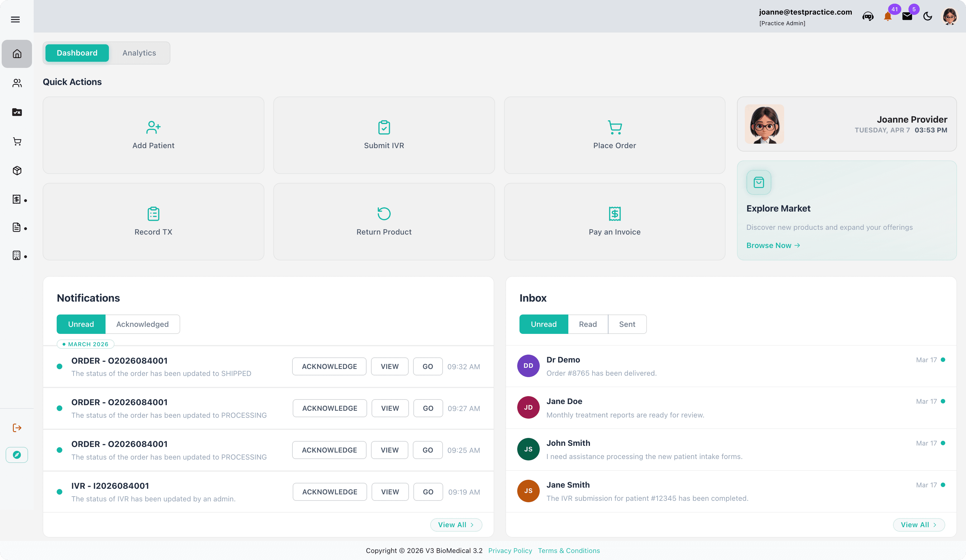
Task: Select the Sent tab in the Inbox
Action: click(627, 324)
